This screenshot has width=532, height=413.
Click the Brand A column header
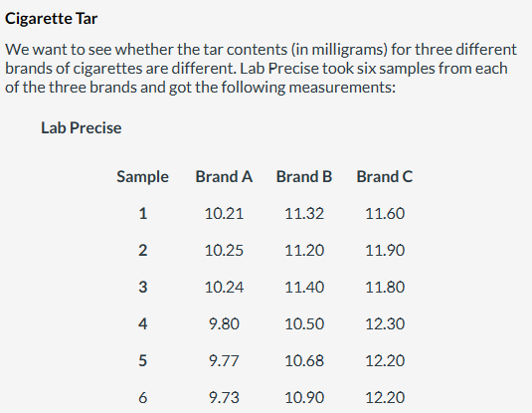click(224, 176)
